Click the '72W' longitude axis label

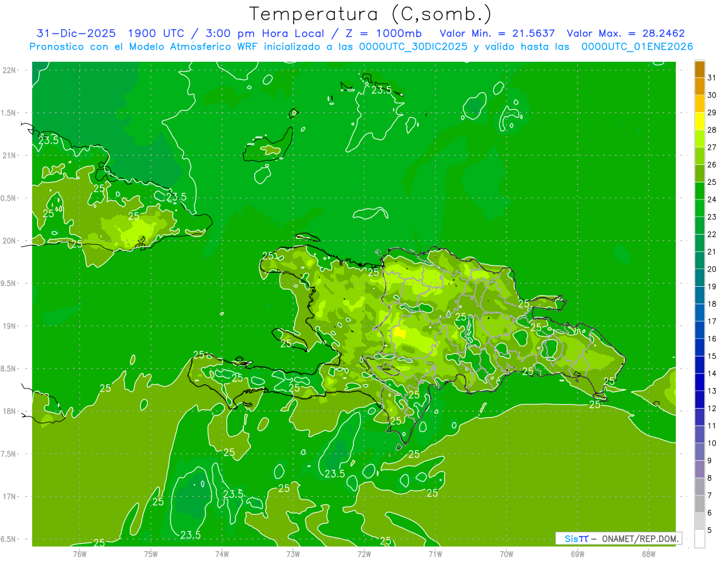point(364,554)
